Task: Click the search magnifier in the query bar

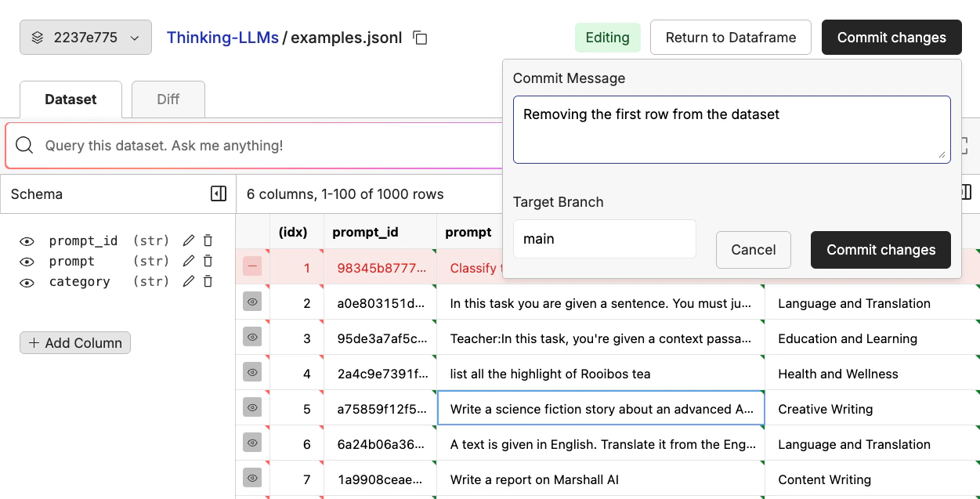Action: tap(24, 145)
